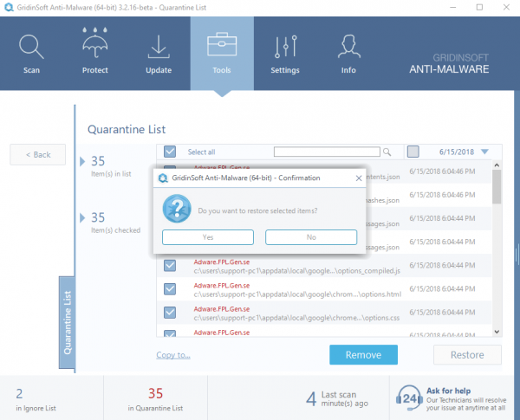The width and height of the screenshot is (520, 420).
Task: Click the quarantine list scrollbar thumb
Action: click(x=497, y=187)
